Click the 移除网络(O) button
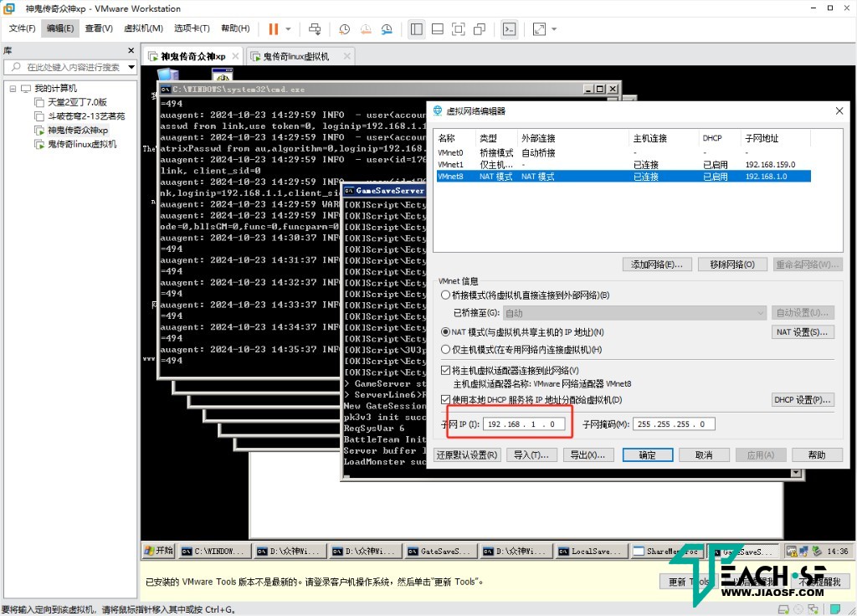857x616 pixels. point(732,264)
